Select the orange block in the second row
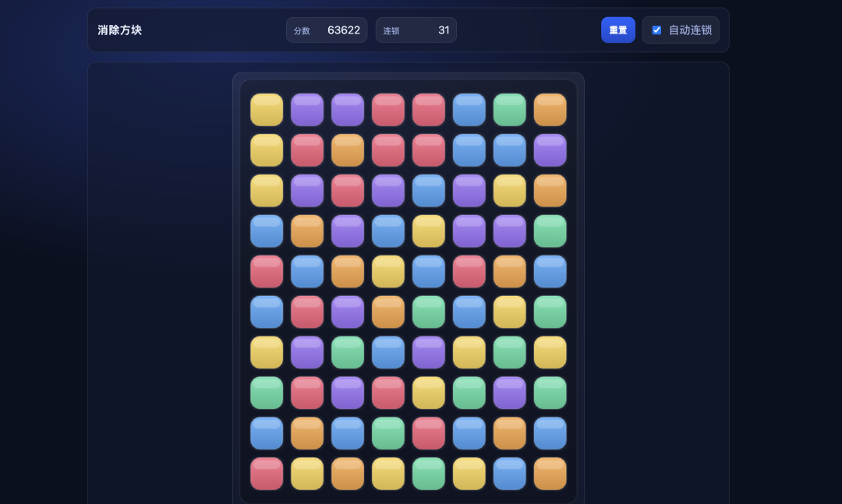The image size is (842, 504). pos(348,150)
